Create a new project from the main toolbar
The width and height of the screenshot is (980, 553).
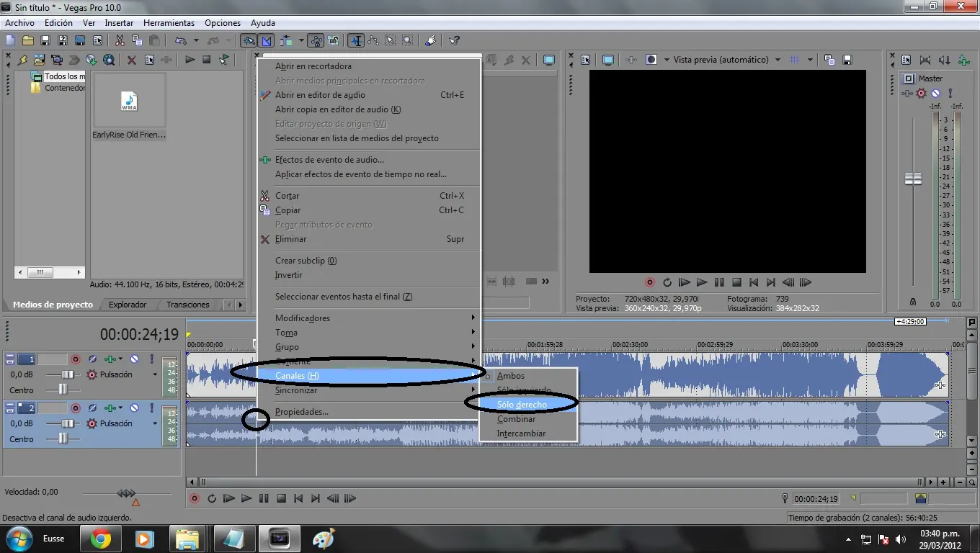11,40
